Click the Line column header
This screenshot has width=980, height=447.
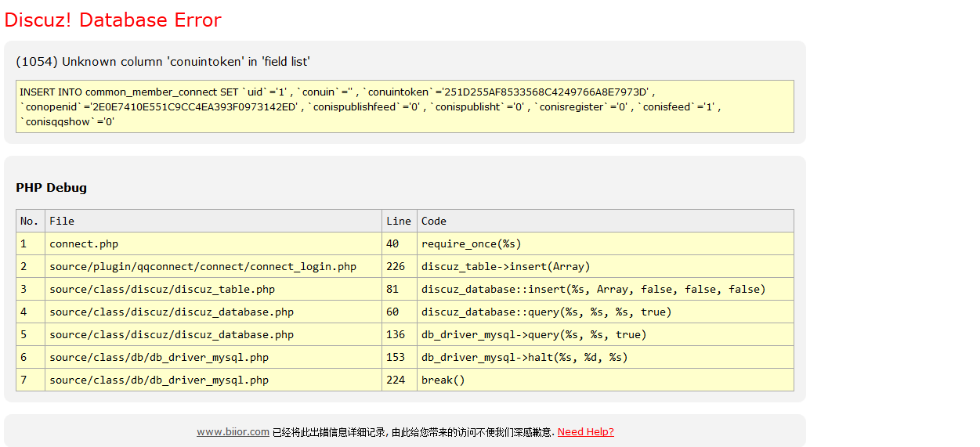(x=398, y=221)
